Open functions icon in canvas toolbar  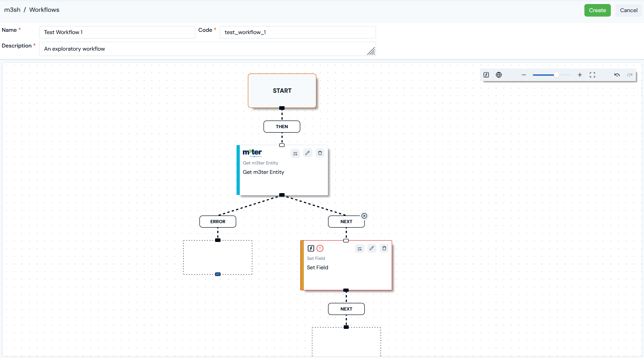click(486, 75)
